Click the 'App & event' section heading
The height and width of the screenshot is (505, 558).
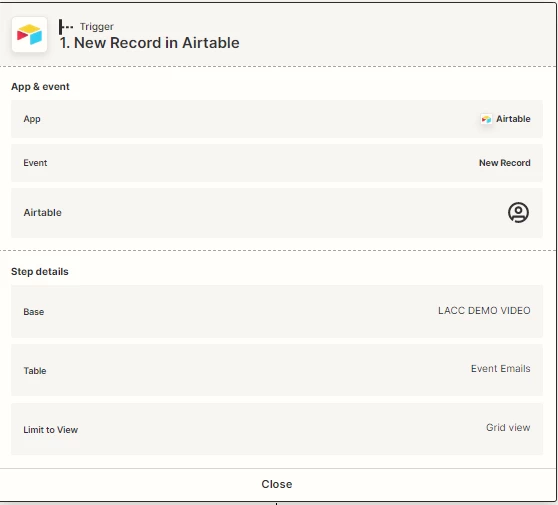[x=40, y=86]
